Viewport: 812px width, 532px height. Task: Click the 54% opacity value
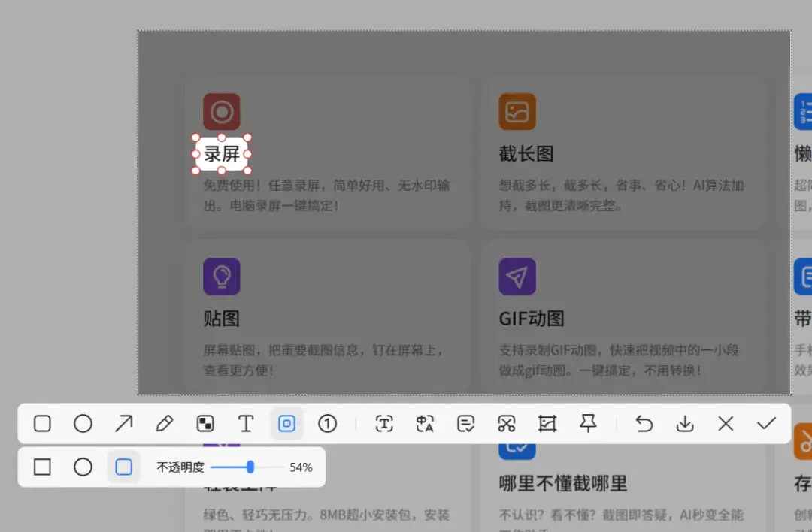[x=301, y=468]
